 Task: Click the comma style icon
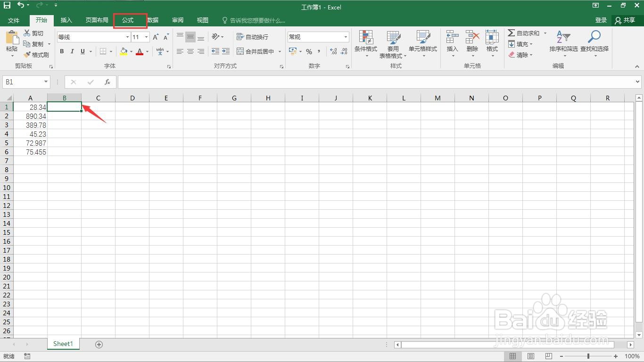pos(319,51)
